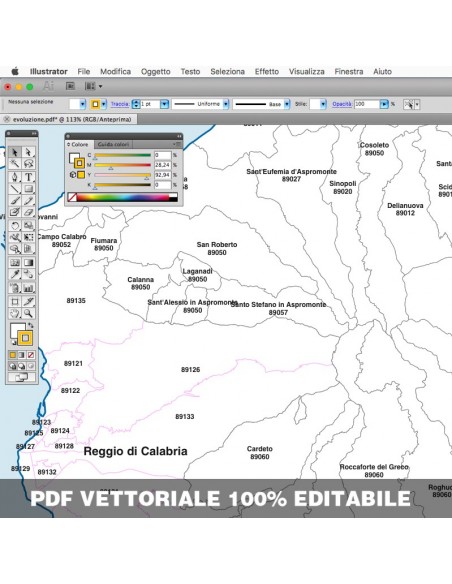452x584 pixels.
Task: Open the Stile graphic style dropdown
Action: (x=323, y=104)
